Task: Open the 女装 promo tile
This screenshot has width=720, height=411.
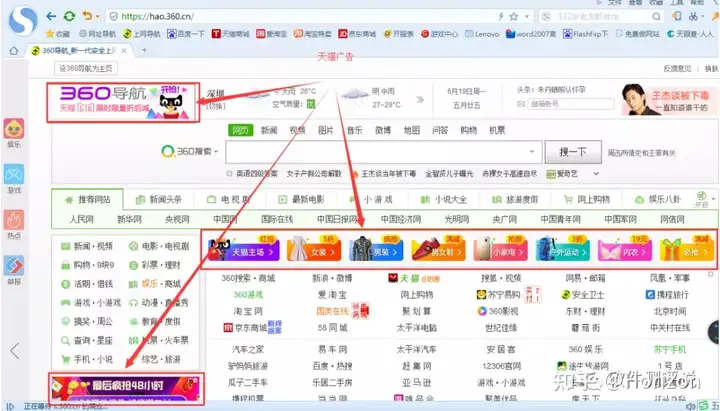Action: pyautogui.click(x=314, y=250)
